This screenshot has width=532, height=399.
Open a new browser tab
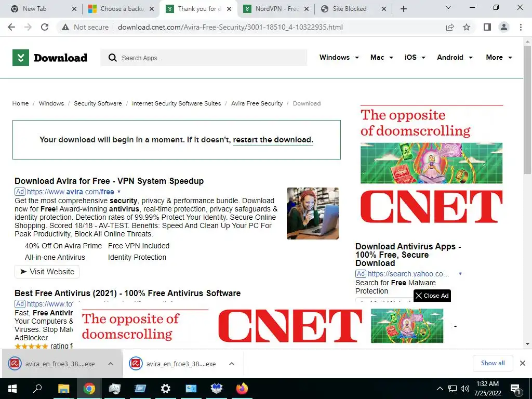click(403, 9)
